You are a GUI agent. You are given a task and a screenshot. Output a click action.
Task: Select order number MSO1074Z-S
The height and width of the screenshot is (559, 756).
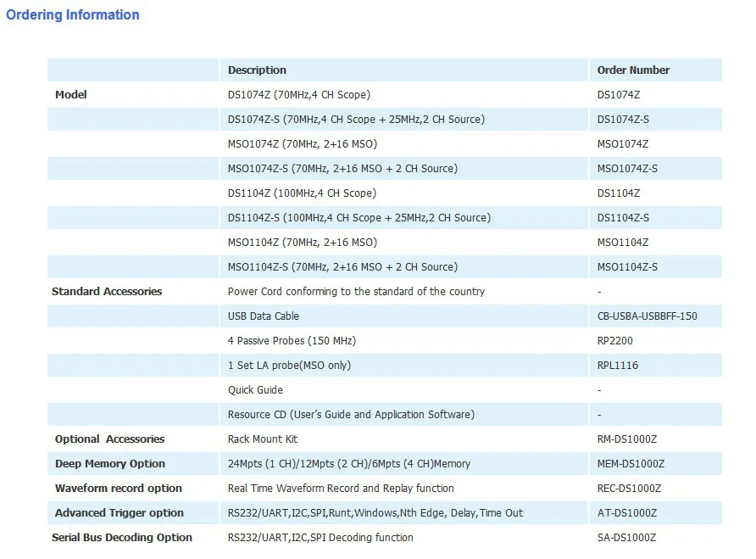tap(627, 169)
